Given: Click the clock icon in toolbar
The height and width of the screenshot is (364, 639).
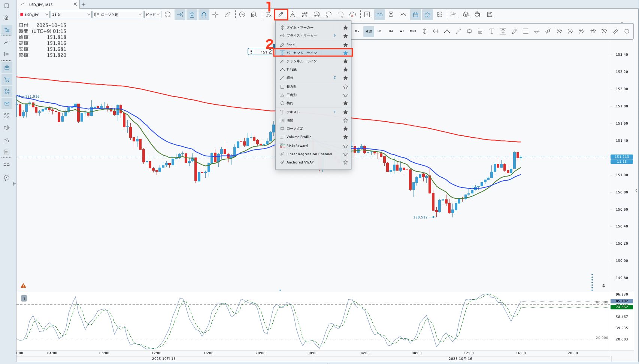Looking at the screenshot, I should (242, 15).
